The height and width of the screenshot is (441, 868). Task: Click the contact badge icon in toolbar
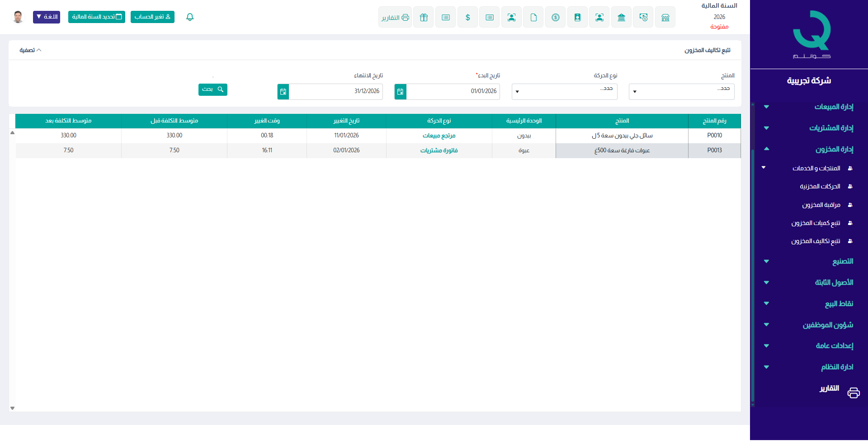577,18
